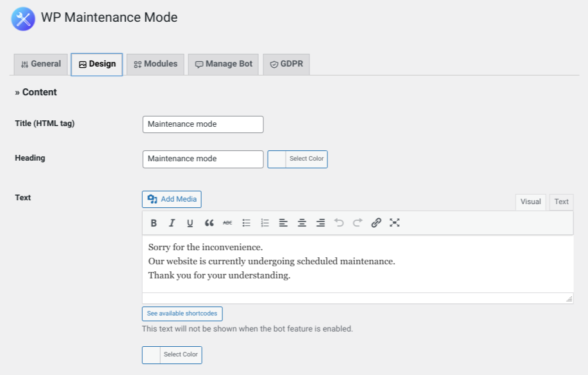
Task: Apply underline formatting
Action: click(x=190, y=223)
